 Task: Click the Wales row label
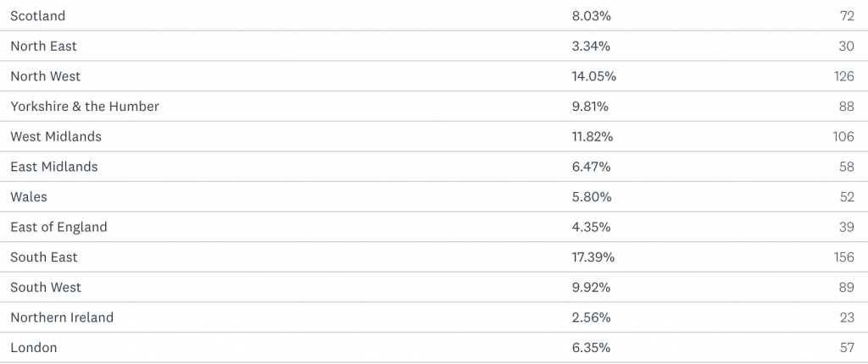point(29,196)
